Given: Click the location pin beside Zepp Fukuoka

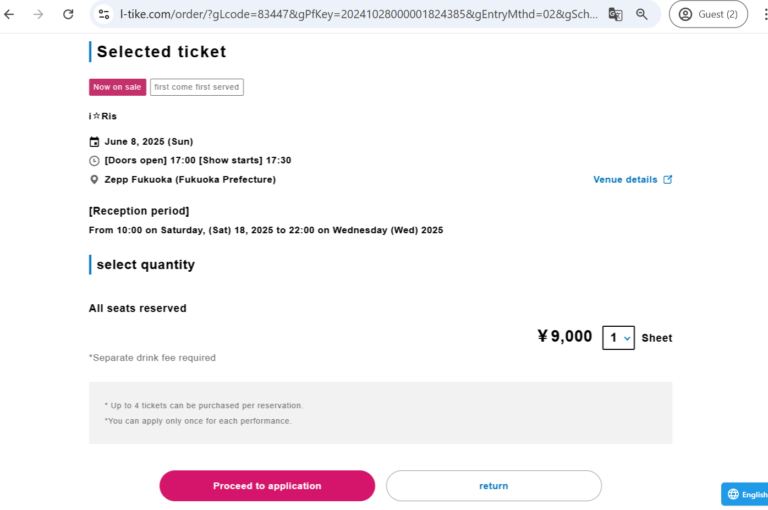Looking at the screenshot, I should pyautogui.click(x=95, y=180).
